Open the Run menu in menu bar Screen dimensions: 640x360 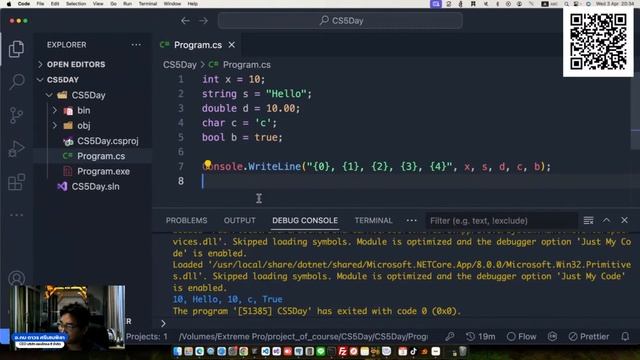pyautogui.click(x=127, y=4)
